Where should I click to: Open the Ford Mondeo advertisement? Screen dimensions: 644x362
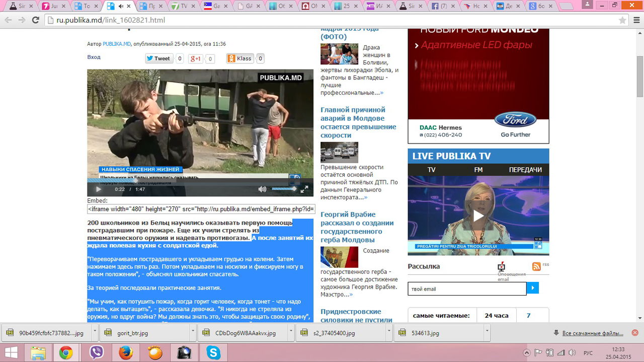pyautogui.click(x=478, y=86)
